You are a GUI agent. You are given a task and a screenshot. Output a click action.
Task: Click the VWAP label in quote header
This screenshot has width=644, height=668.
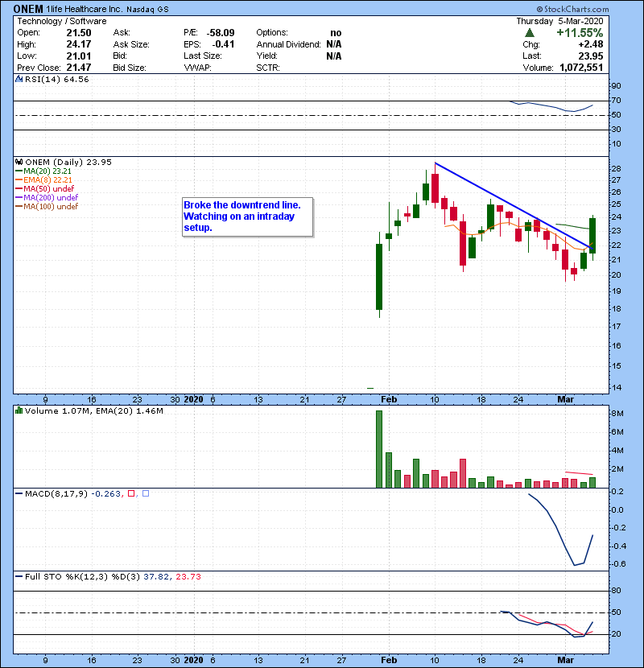tap(197, 68)
